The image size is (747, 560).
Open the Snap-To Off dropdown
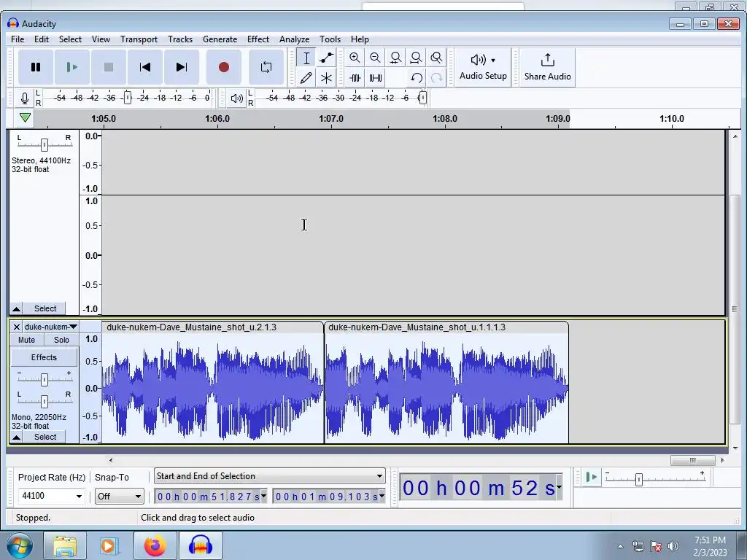(119, 496)
